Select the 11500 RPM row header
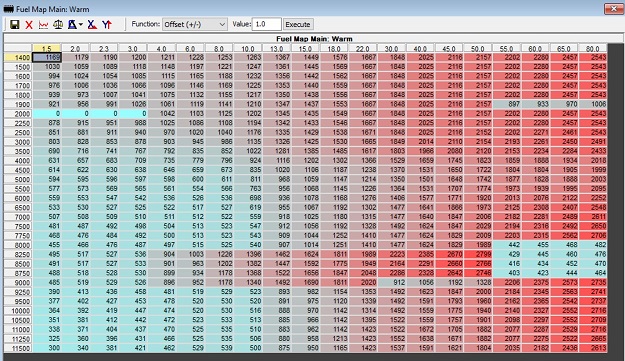625x361 pixels. [18, 348]
